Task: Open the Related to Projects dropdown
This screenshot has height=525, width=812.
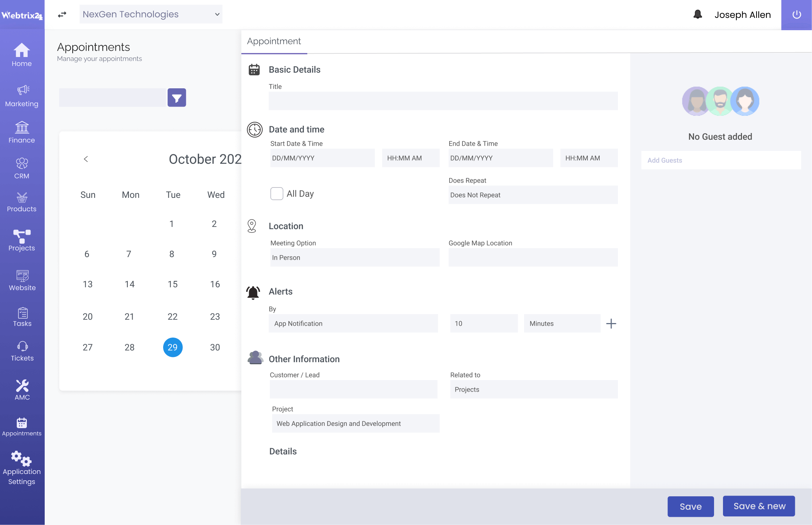Action: tap(534, 389)
